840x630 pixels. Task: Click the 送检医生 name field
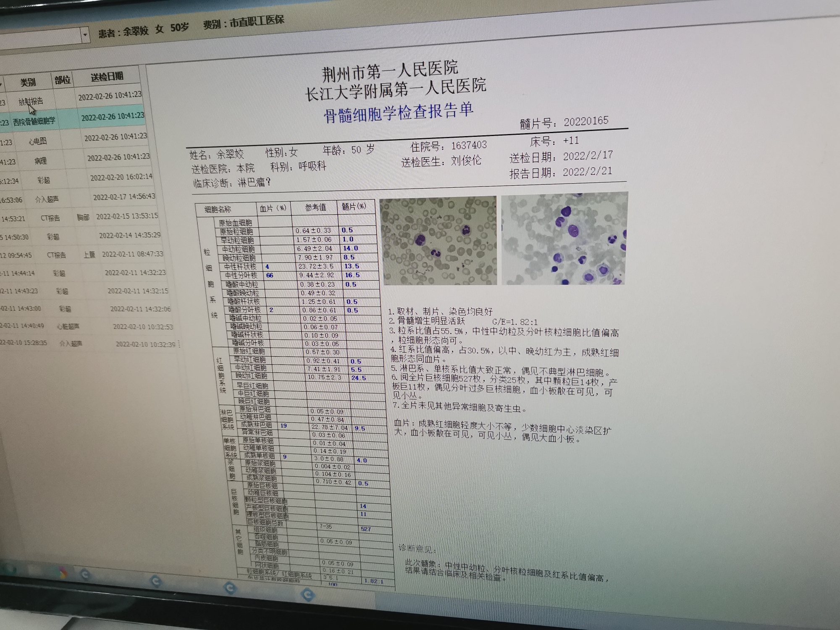(466, 160)
